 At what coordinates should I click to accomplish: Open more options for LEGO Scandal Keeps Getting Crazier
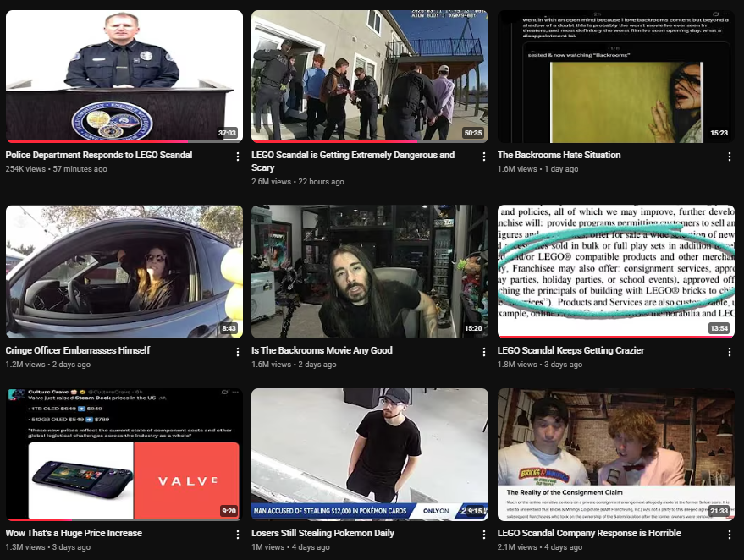pyautogui.click(x=730, y=352)
